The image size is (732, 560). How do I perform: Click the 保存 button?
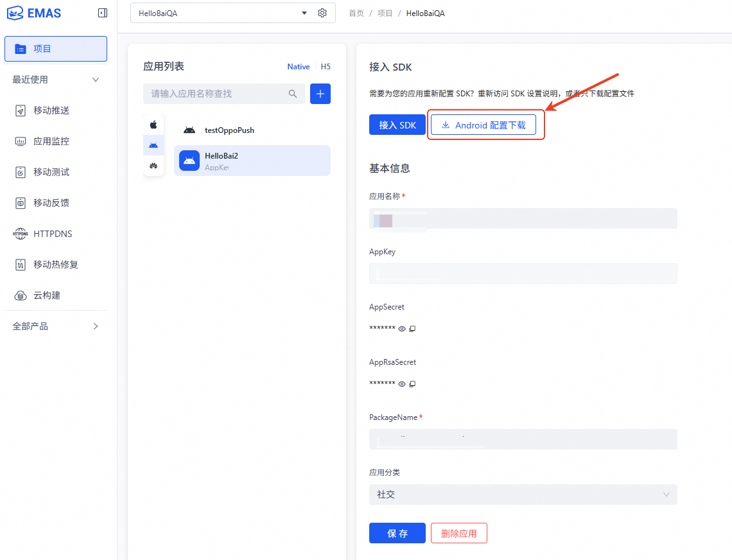click(397, 533)
